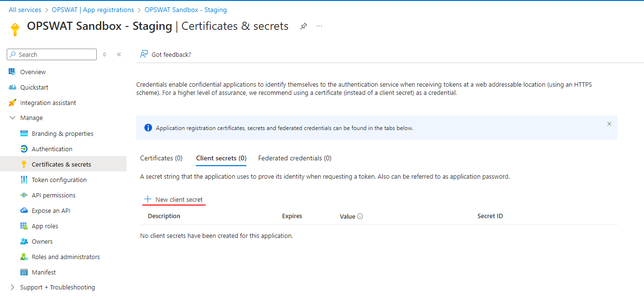Click 'No client secrets have been created' message
Image resolution: width=644 pixels, height=301 pixels.
pyautogui.click(x=217, y=236)
